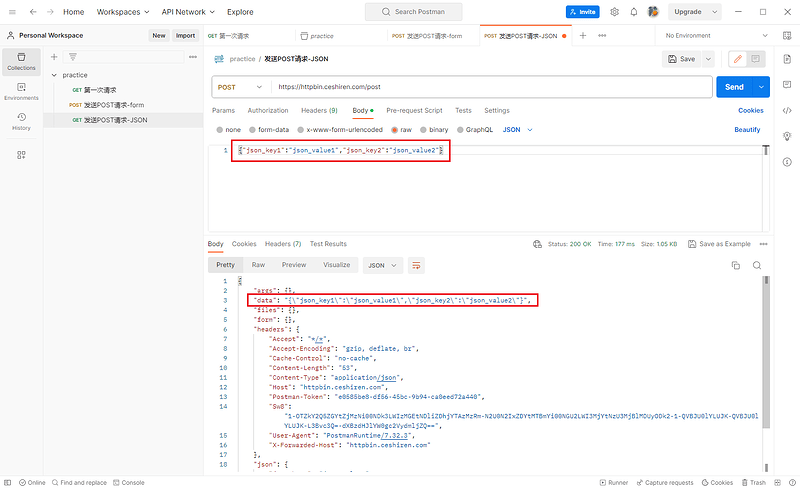The width and height of the screenshot is (800, 489).
Task: Click the collections filter icon
Action: click(73, 57)
